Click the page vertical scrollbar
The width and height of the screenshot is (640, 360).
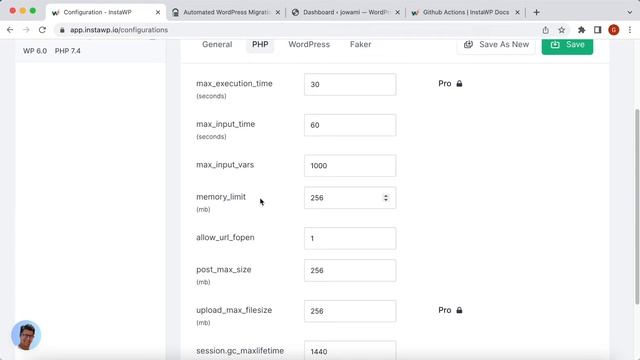coord(637,206)
